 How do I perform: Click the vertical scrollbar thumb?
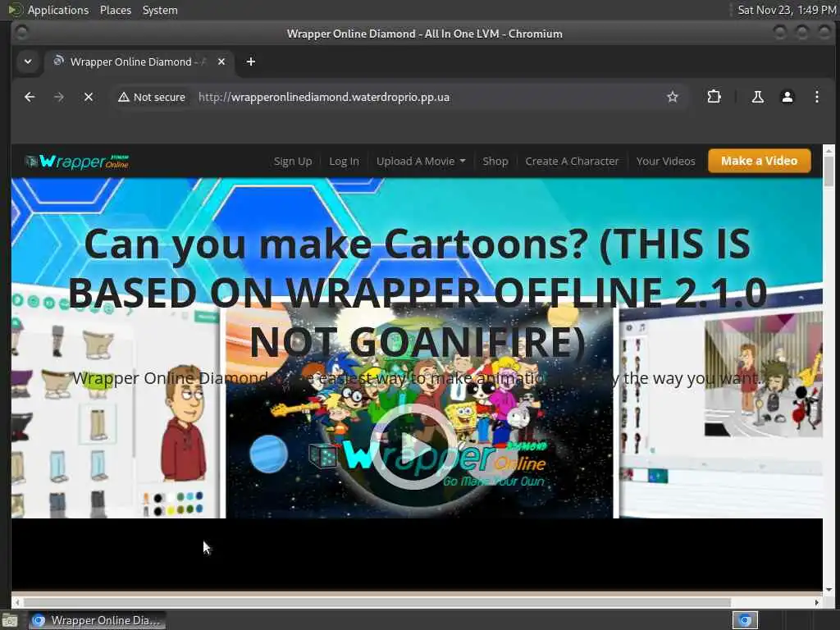(x=829, y=171)
